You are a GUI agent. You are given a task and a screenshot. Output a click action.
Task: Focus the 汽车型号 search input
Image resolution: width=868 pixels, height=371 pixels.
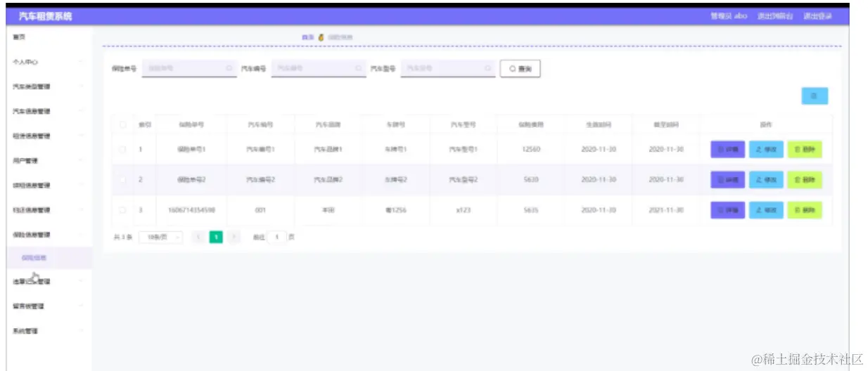click(x=448, y=69)
